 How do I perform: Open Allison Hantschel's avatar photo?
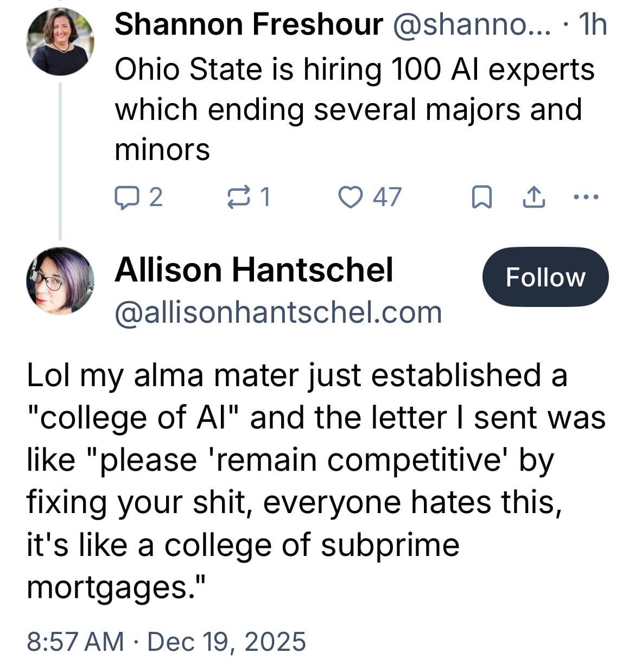(x=60, y=280)
